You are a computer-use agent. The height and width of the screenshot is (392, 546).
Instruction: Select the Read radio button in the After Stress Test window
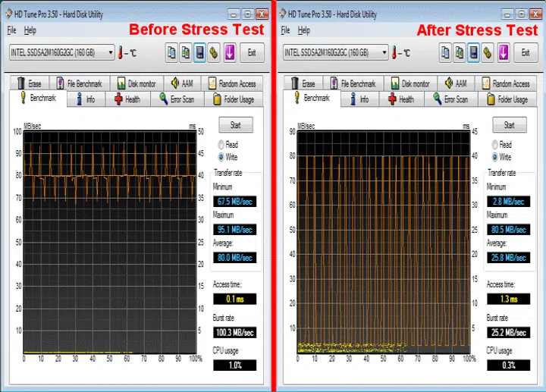(496, 144)
